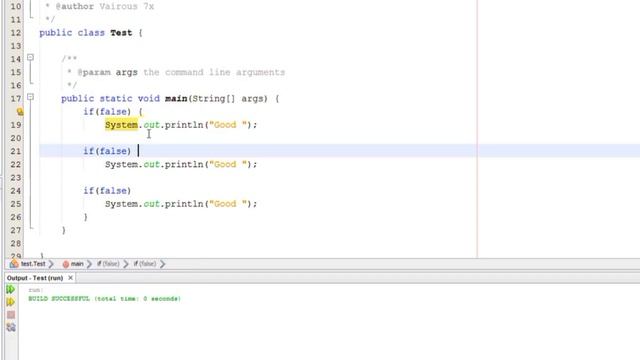Click the chevron after first if (false) breadcrumb
This screenshot has height=360, width=640.
point(126,264)
